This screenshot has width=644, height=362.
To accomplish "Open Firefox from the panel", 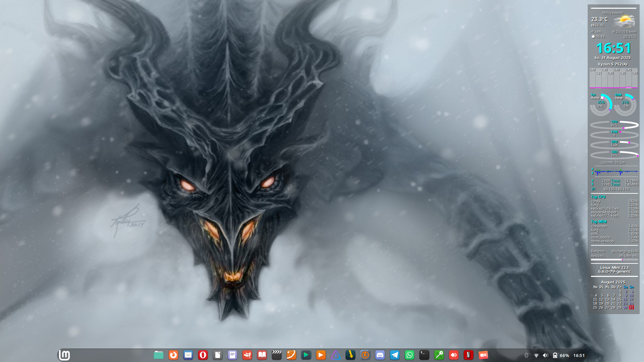I will pos(173,355).
